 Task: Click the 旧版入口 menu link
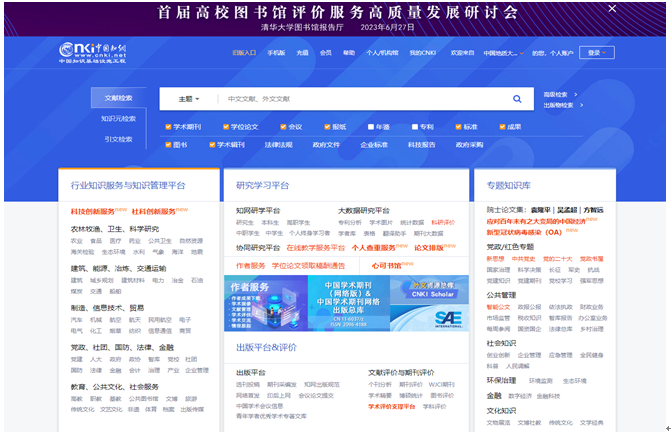[244, 53]
